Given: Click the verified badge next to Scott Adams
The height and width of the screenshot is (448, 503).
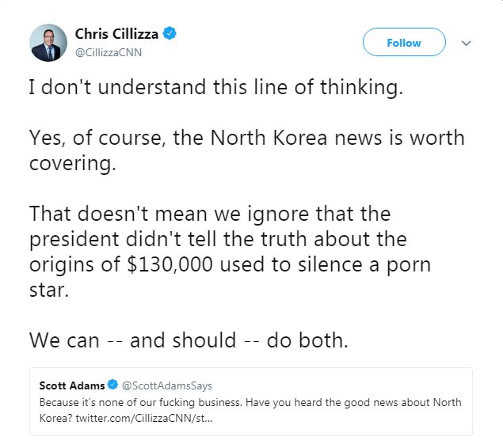Looking at the screenshot, I should click(112, 385).
